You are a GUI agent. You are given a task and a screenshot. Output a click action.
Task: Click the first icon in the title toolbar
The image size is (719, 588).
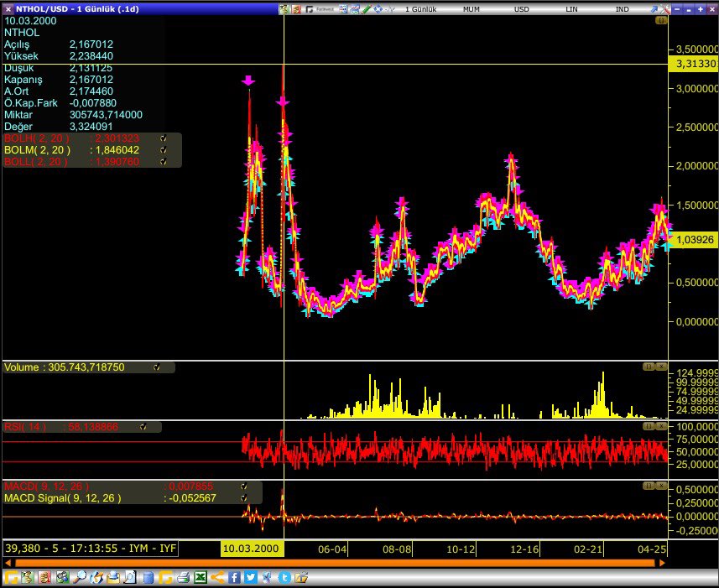click(x=284, y=8)
